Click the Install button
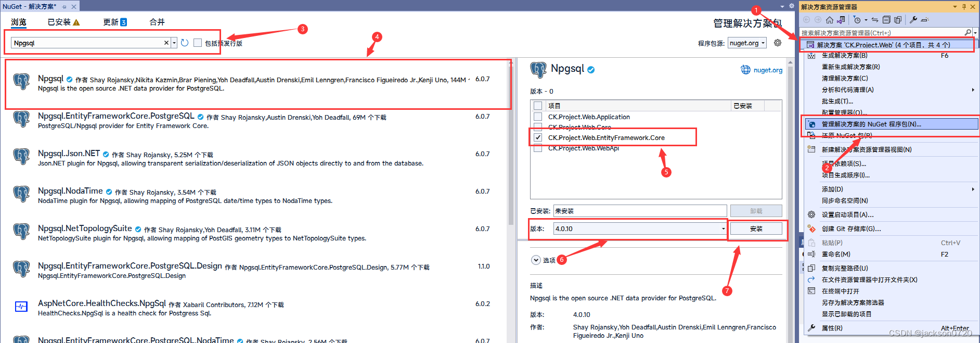The height and width of the screenshot is (343, 980). point(756,228)
